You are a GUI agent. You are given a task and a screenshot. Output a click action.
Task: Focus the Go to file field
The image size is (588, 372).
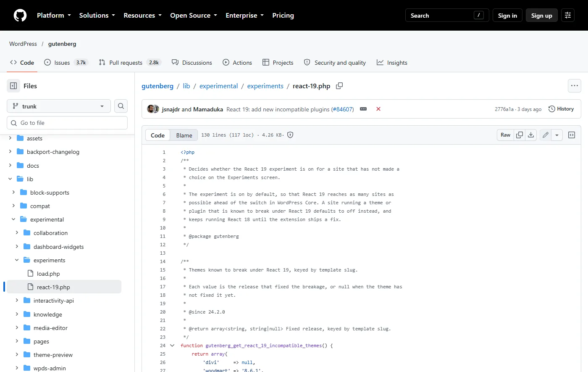pos(67,123)
